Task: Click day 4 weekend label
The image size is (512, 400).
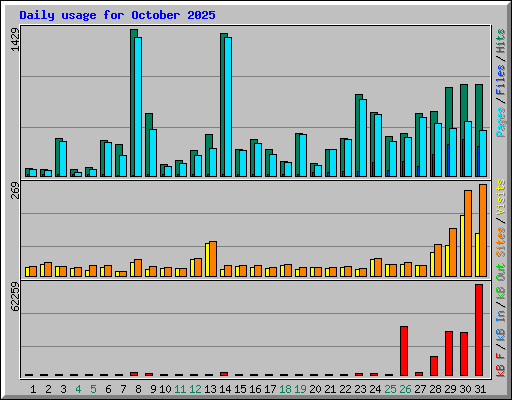Action: [x=78, y=389]
